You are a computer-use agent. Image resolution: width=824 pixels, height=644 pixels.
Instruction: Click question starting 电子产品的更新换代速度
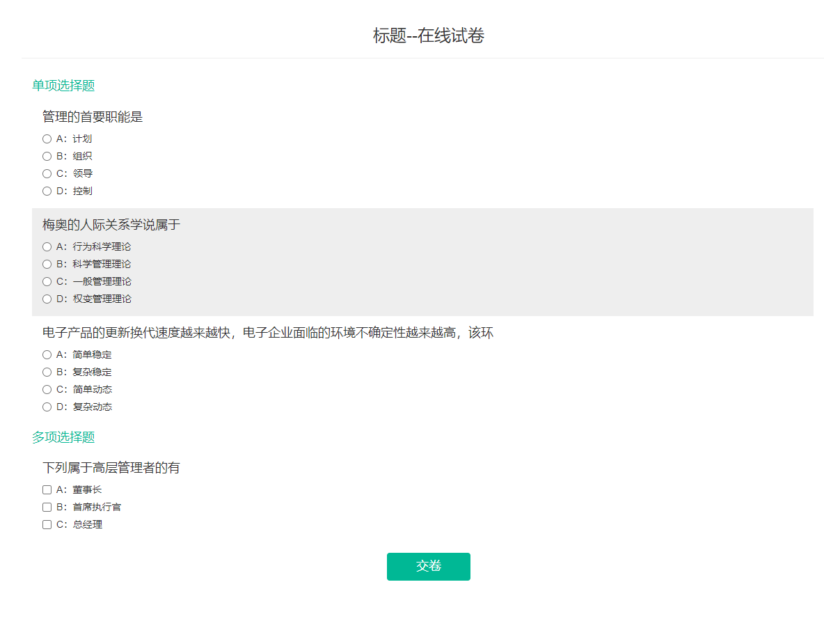[x=267, y=332]
